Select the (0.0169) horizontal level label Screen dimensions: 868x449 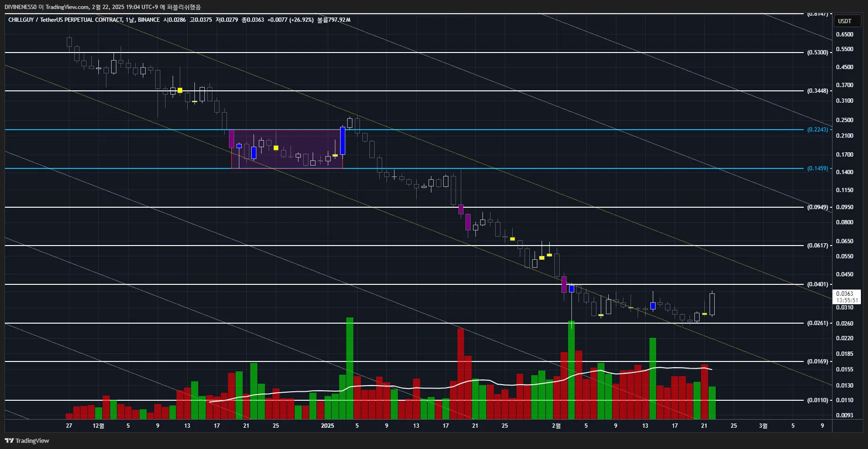(x=817, y=361)
